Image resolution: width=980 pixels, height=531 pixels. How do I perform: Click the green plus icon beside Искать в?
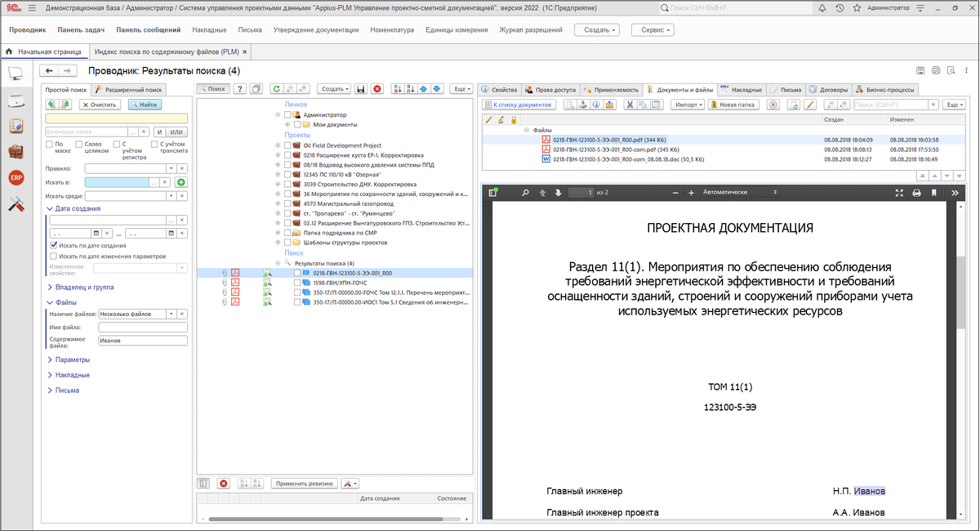181,182
